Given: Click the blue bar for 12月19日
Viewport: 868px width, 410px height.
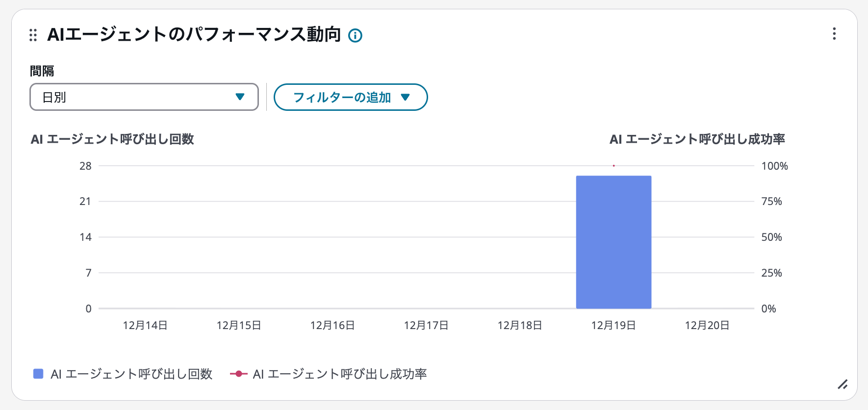Looking at the screenshot, I should [x=613, y=240].
